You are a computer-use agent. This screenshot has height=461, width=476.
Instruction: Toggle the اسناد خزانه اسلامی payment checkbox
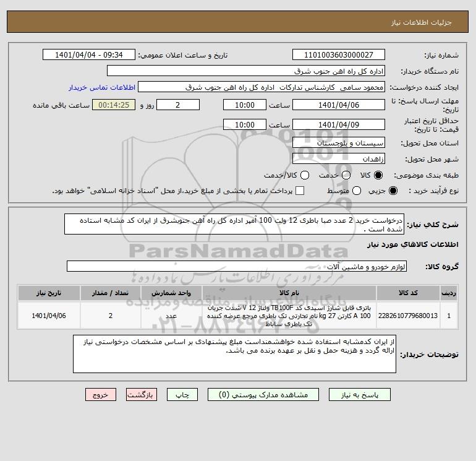point(300,191)
